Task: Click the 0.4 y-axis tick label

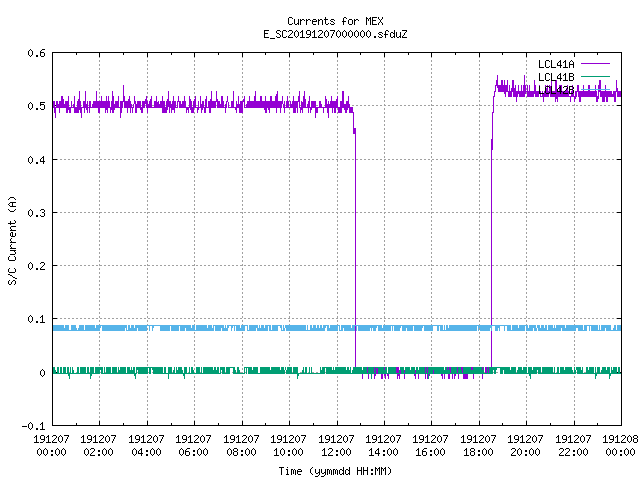Action: (36, 160)
